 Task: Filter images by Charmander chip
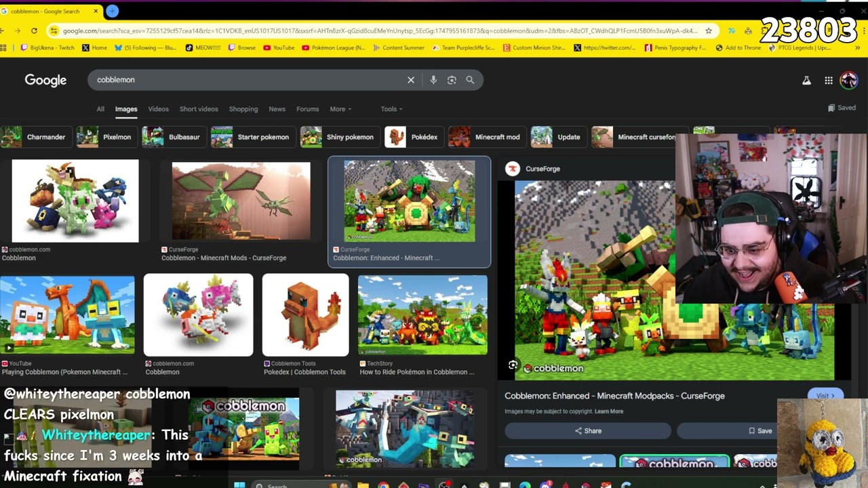(x=35, y=137)
